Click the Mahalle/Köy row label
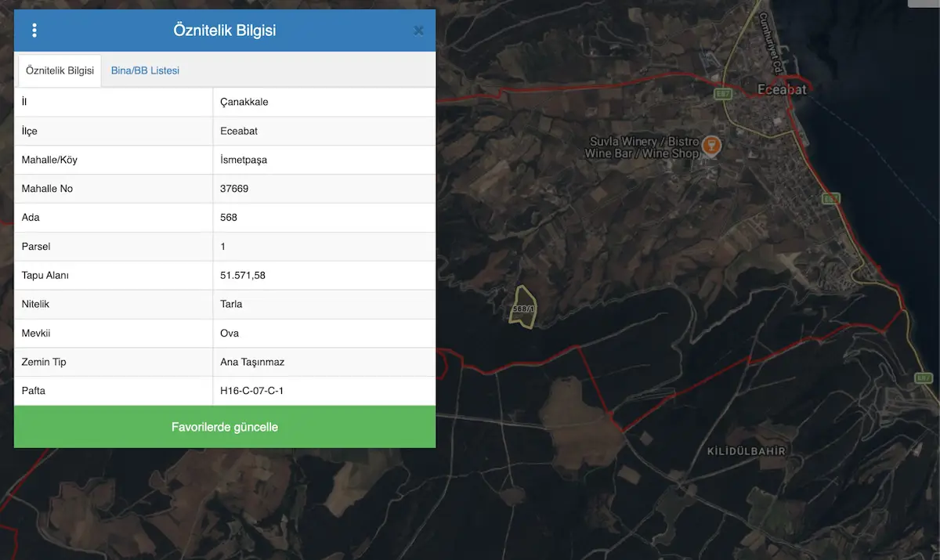The image size is (940, 560). pyautogui.click(x=49, y=160)
